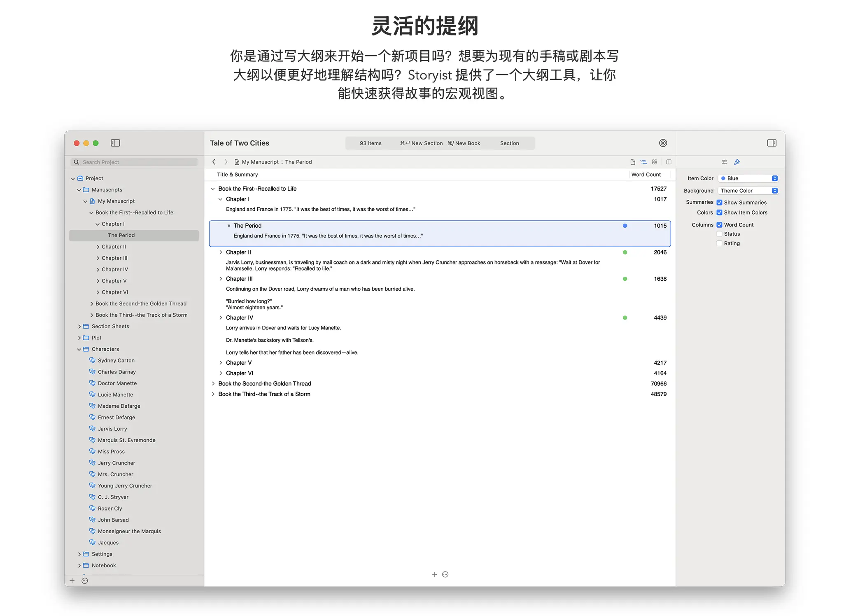Click the New Book toolbar button
The image size is (853, 616).
pyautogui.click(x=464, y=143)
